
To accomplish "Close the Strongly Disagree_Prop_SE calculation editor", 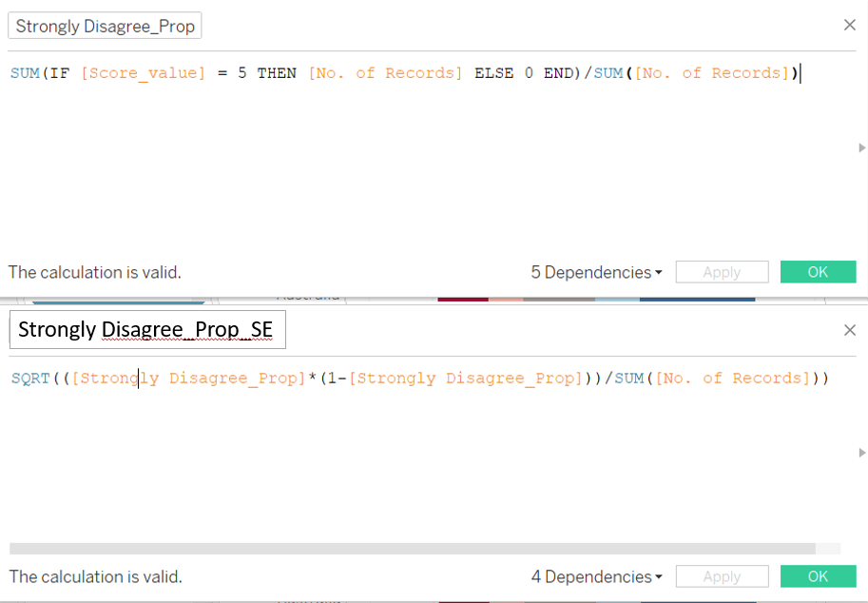I will coord(849,330).
